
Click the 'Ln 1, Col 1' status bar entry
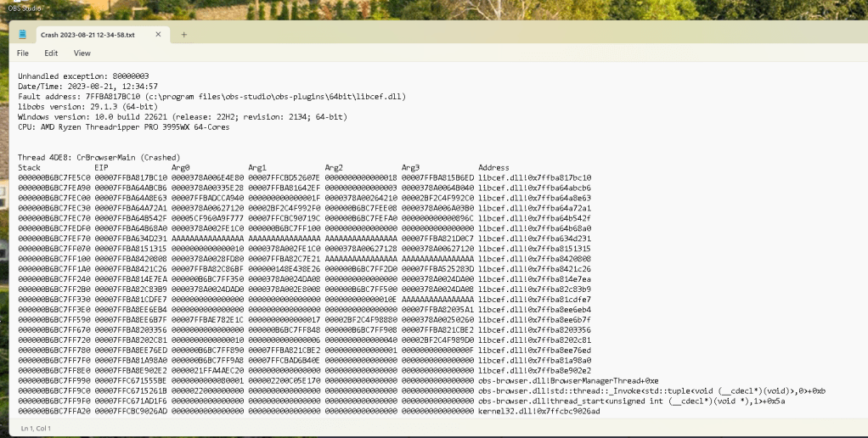pos(36,428)
